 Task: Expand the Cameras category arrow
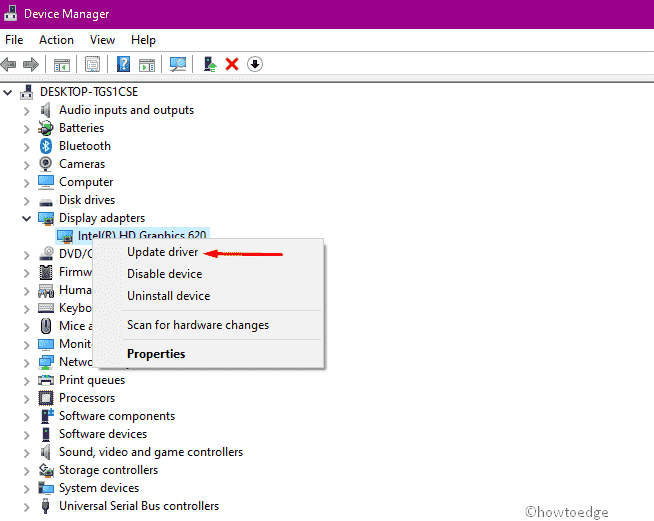27,164
